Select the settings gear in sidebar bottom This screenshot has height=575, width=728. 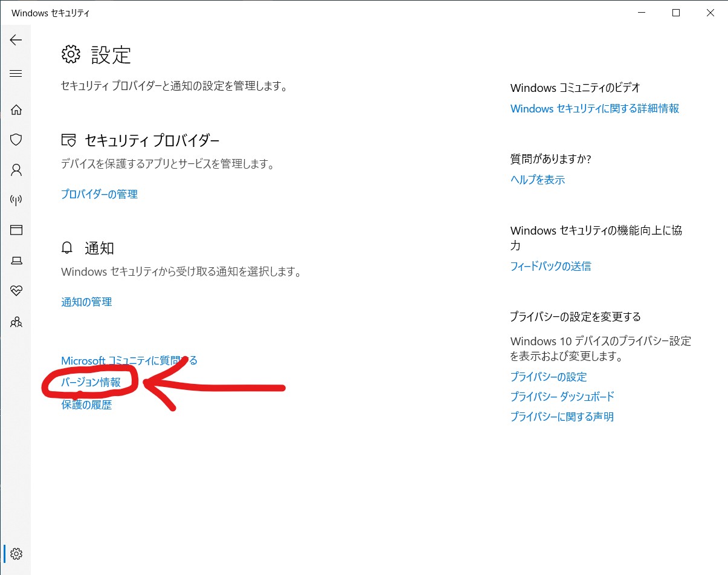click(16, 553)
